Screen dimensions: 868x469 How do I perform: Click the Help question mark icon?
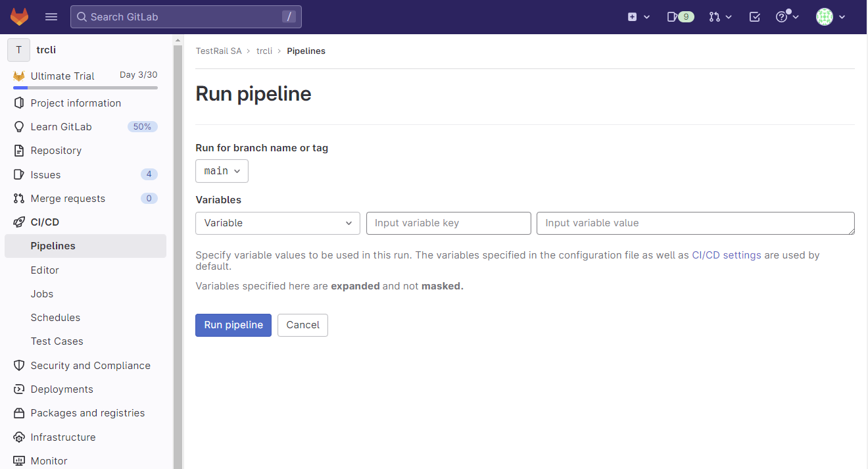pos(786,17)
